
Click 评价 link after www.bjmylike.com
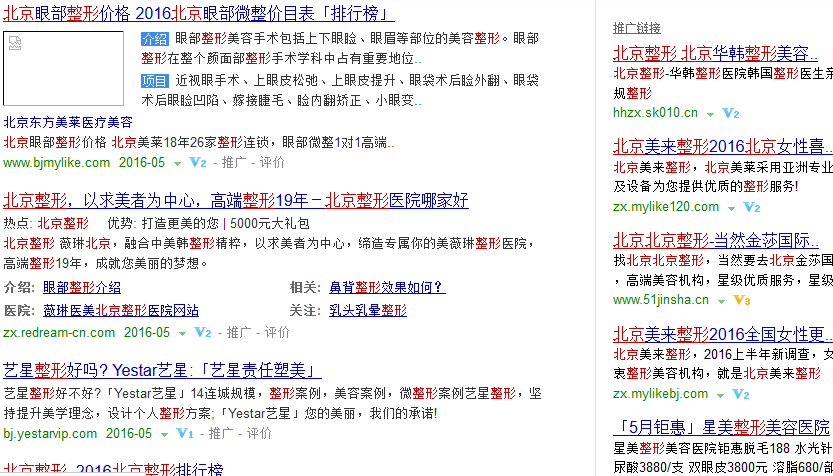[x=272, y=162]
